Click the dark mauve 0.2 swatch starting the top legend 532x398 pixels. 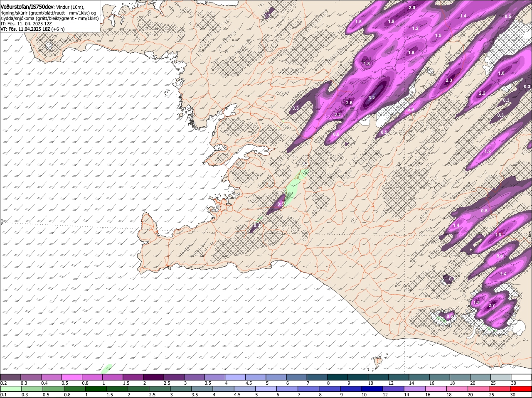tap(10, 377)
